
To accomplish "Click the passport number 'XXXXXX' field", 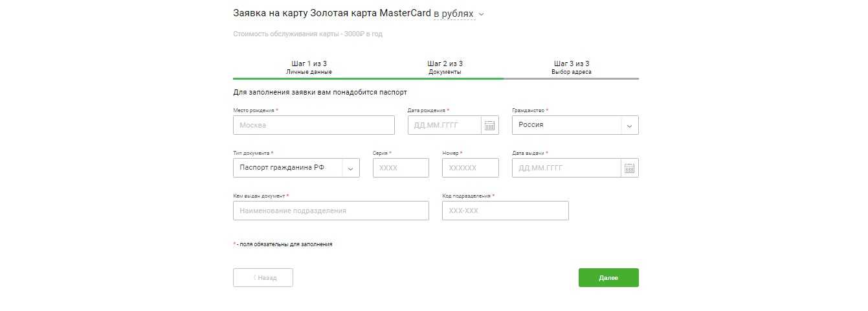I will pyautogui.click(x=470, y=168).
